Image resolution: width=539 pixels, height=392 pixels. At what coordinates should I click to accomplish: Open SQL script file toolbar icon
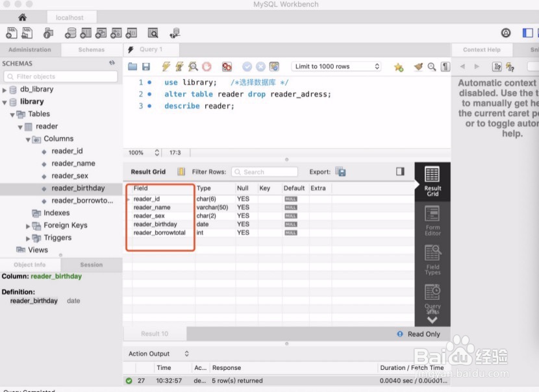tap(27, 33)
